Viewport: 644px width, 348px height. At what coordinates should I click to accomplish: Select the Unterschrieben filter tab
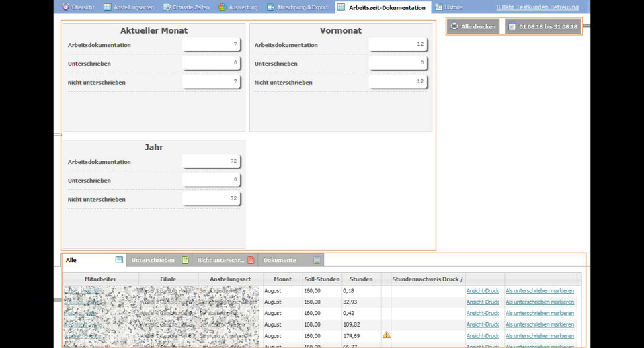click(x=159, y=260)
